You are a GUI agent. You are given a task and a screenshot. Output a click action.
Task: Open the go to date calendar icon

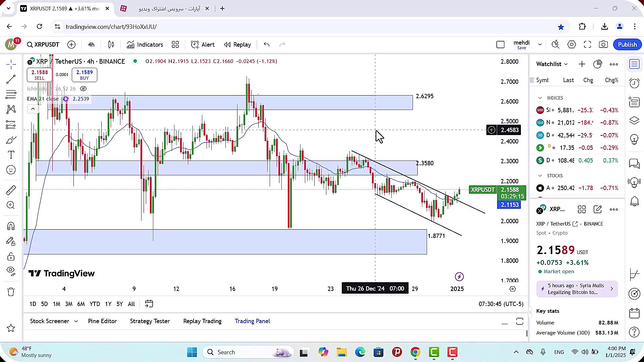click(149, 304)
